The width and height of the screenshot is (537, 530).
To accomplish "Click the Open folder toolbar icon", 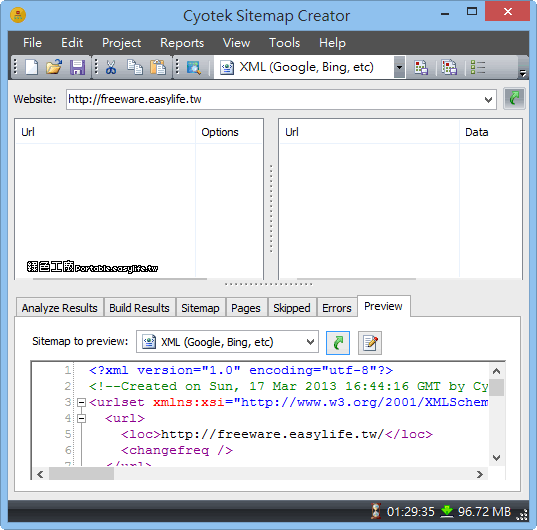I will click(54, 67).
